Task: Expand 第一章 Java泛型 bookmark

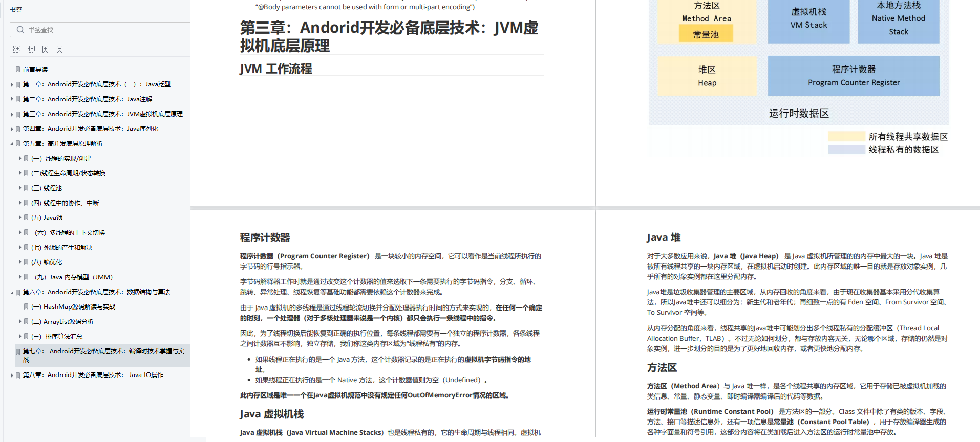Action: point(12,84)
